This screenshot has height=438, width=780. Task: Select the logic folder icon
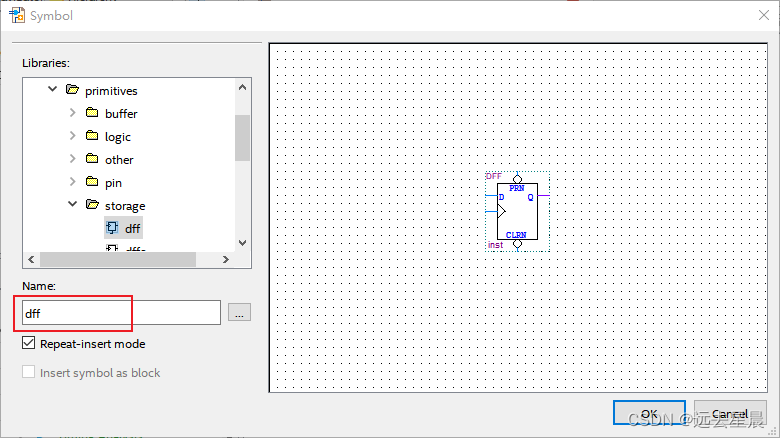(92, 135)
